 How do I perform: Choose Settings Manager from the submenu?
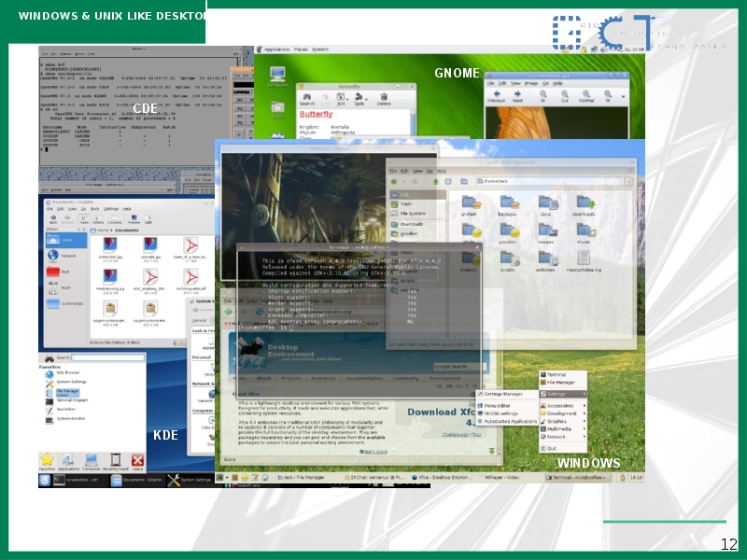tap(504, 394)
